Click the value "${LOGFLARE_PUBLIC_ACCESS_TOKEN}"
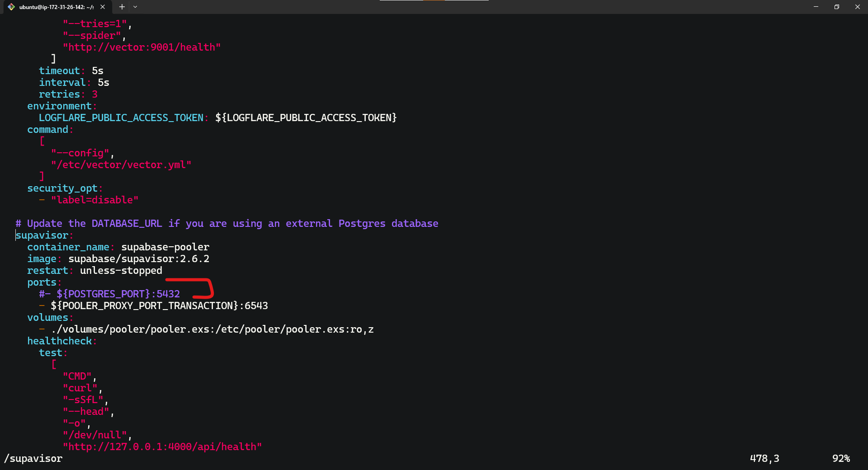The height and width of the screenshot is (470, 868). [306, 118]
